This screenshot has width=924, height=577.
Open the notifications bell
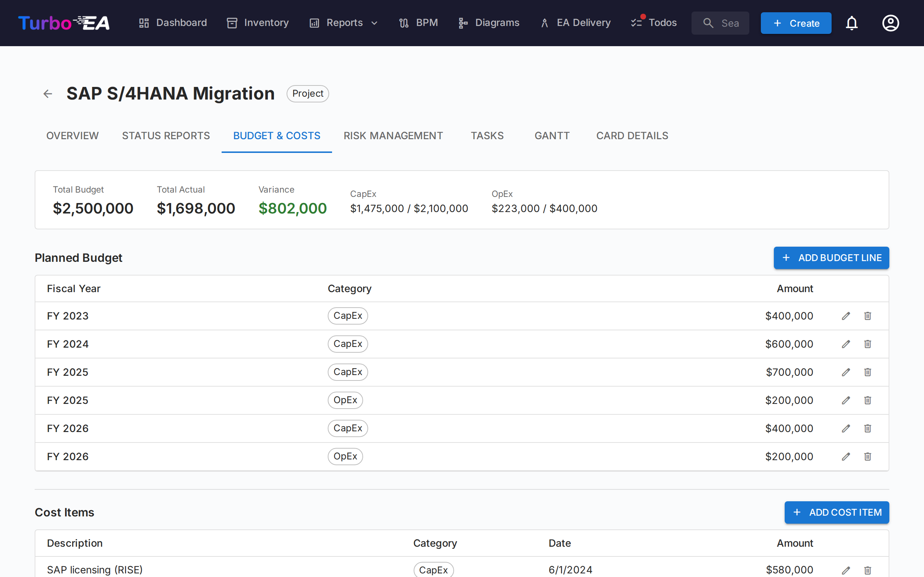tap(851, 23)
